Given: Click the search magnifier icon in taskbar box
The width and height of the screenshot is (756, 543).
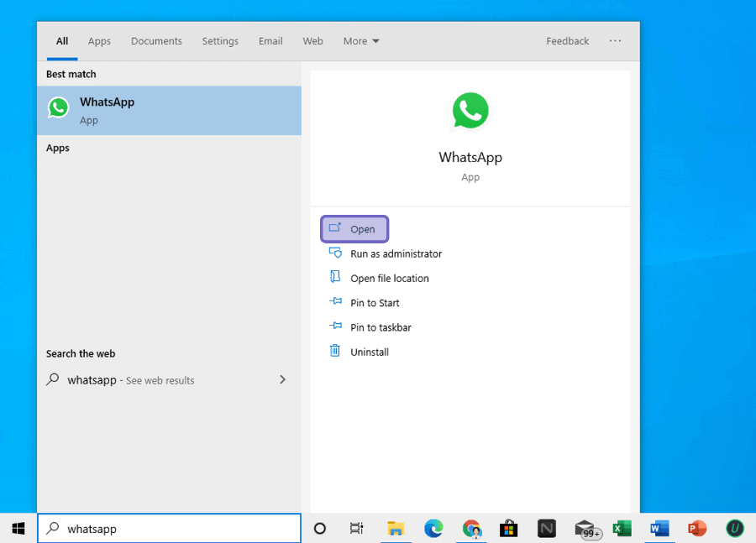Looking at the screenshot, I should click(x=53, y=528).
